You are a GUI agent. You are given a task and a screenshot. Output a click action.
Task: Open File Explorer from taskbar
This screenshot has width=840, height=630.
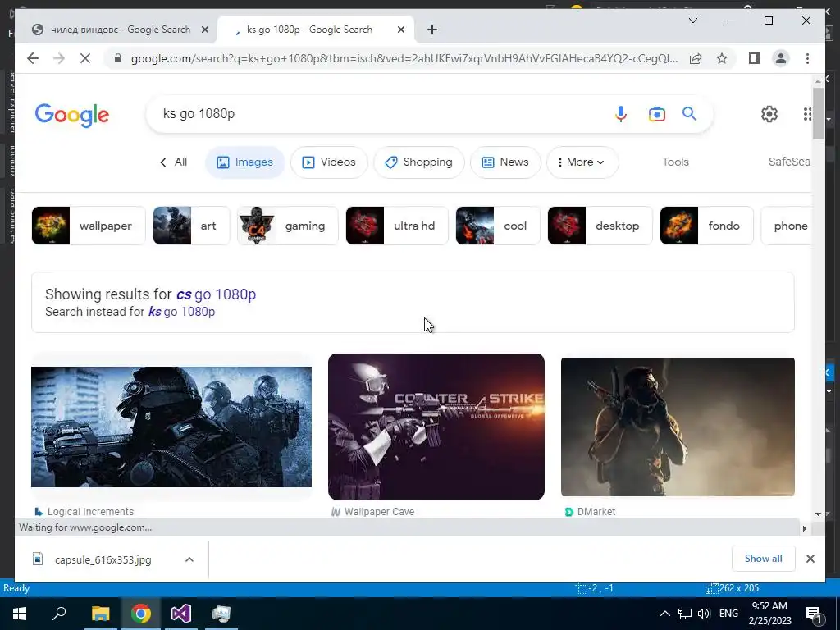(x=100, y=614)
